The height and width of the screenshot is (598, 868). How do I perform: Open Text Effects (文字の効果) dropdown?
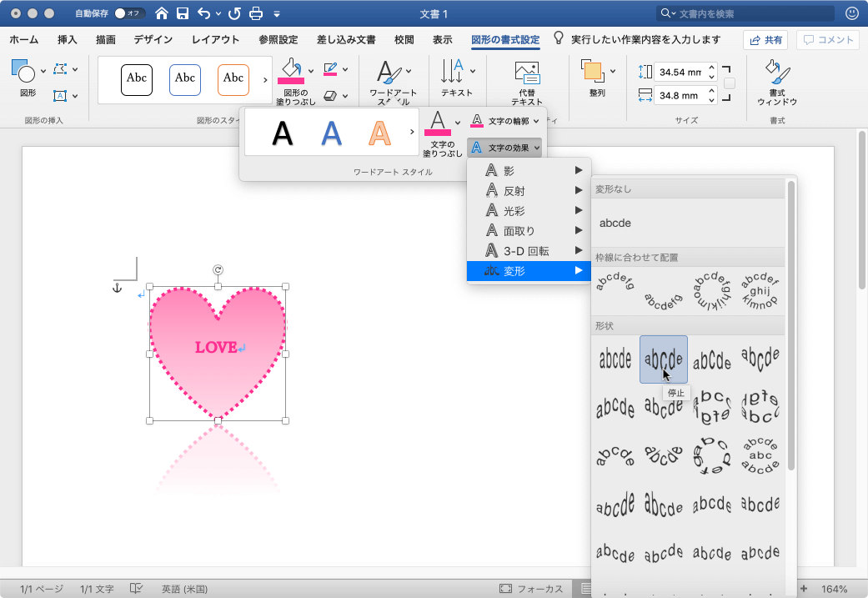[x=504, y=148]
